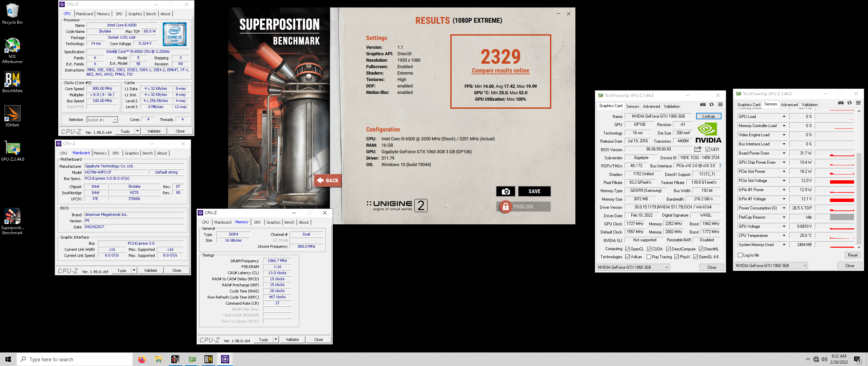Viewport: 868px width, 366px height.
Task: Click BACK button in Superposition
Action: click(328, 181)
